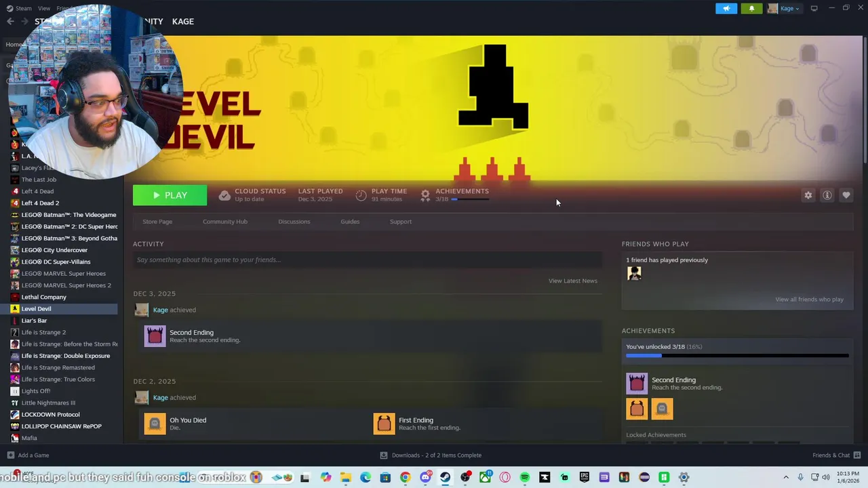Click View all friends who play
Screen dimensions: 868x488
pyautogui.click(x=810, y=300)
